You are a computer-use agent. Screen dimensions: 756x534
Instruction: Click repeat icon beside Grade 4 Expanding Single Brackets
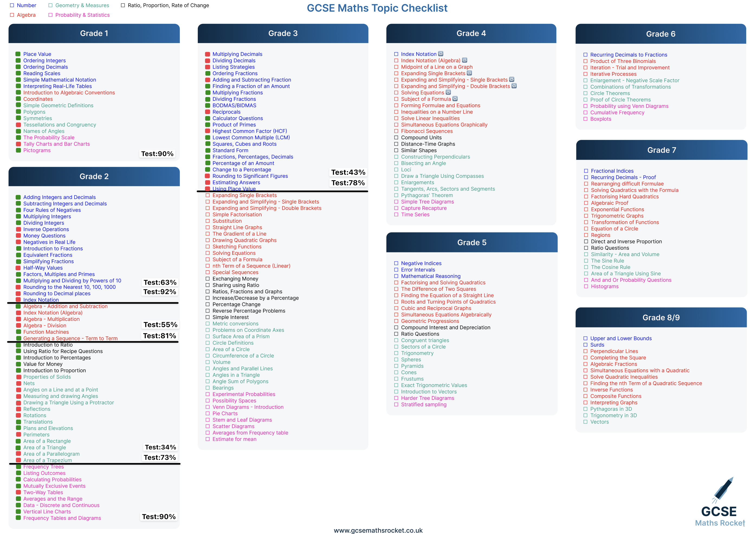[x=469, y=73]
